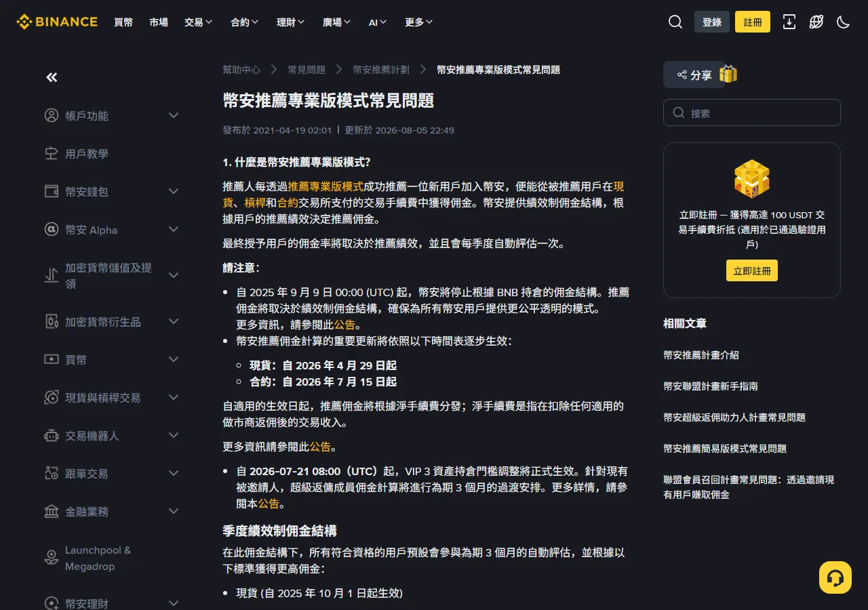Click the 分享 share button
The width and height of the screenshot is (868, 610).
(694, 75)
